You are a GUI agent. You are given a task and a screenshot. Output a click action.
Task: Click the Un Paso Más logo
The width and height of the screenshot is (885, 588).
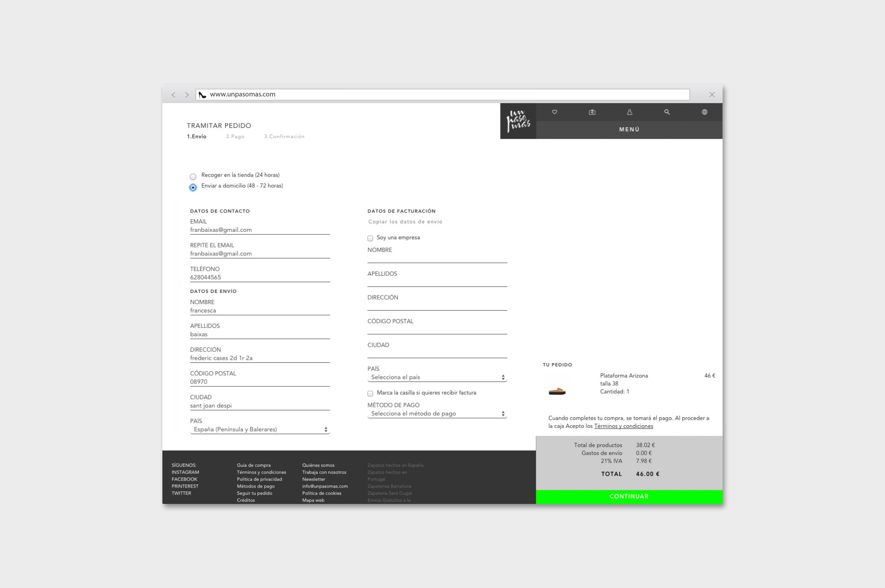518,121
